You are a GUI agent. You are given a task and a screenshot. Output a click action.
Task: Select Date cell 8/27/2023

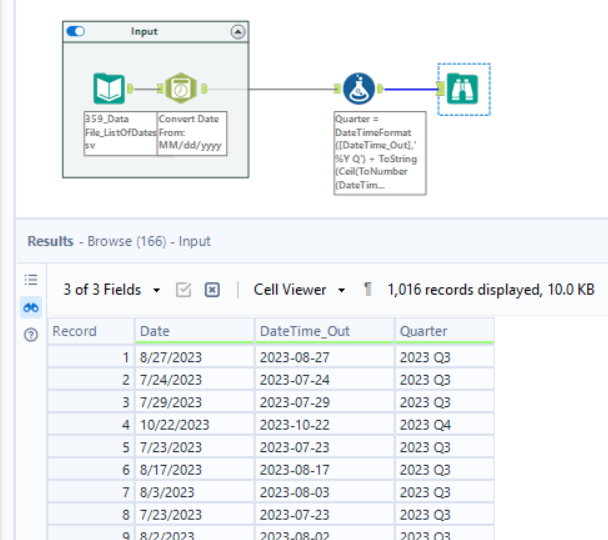[195, 357]
